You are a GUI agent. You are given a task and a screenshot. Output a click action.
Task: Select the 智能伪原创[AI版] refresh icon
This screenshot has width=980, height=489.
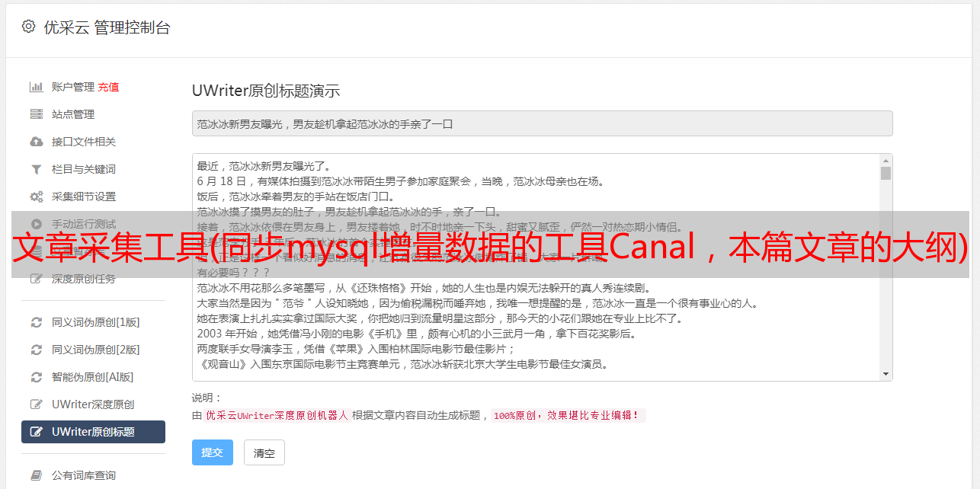(36, 377)
